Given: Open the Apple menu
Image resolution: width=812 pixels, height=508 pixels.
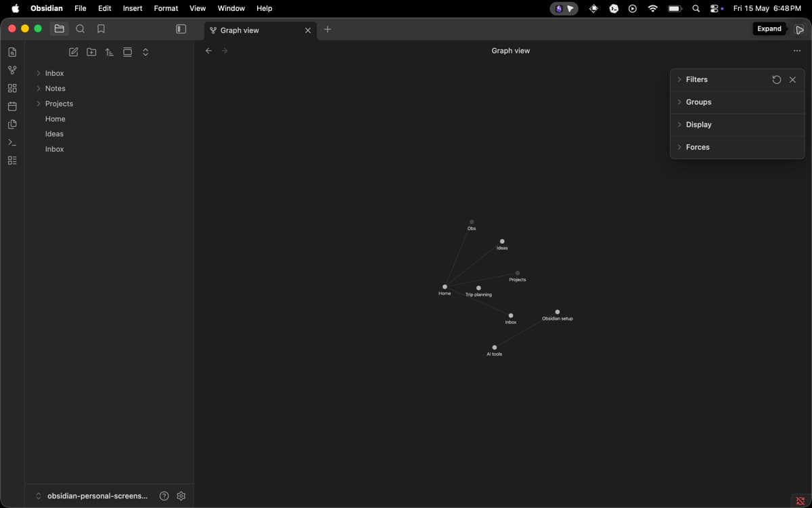Looking at the screenshot, I should (15, 8).
